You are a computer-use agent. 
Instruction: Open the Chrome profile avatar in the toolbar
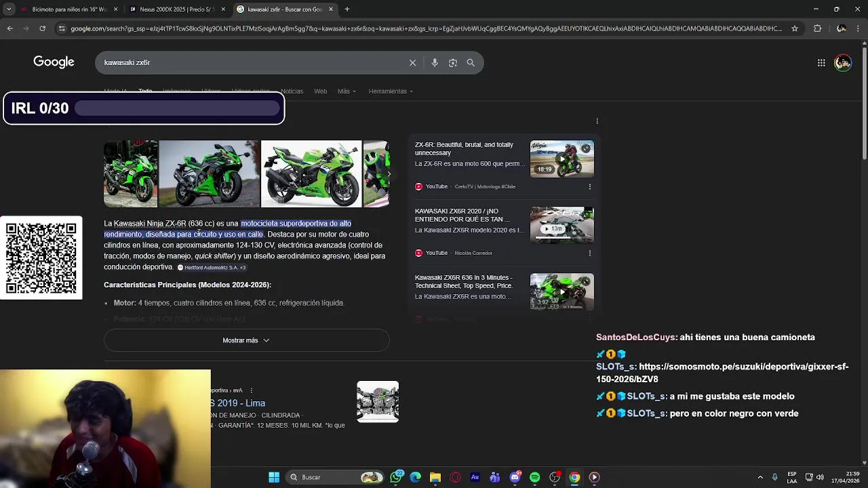[842, 28]
